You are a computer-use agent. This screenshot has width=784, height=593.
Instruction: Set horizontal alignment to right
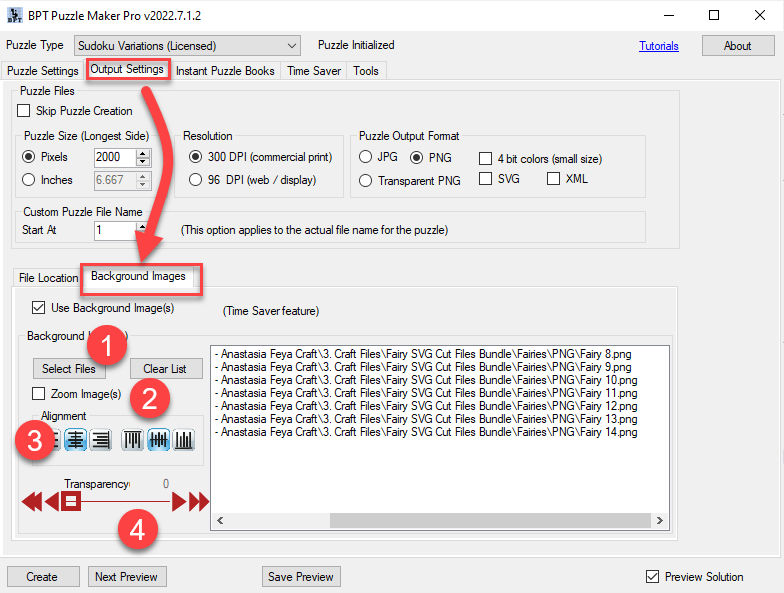(x=100, y=440)
